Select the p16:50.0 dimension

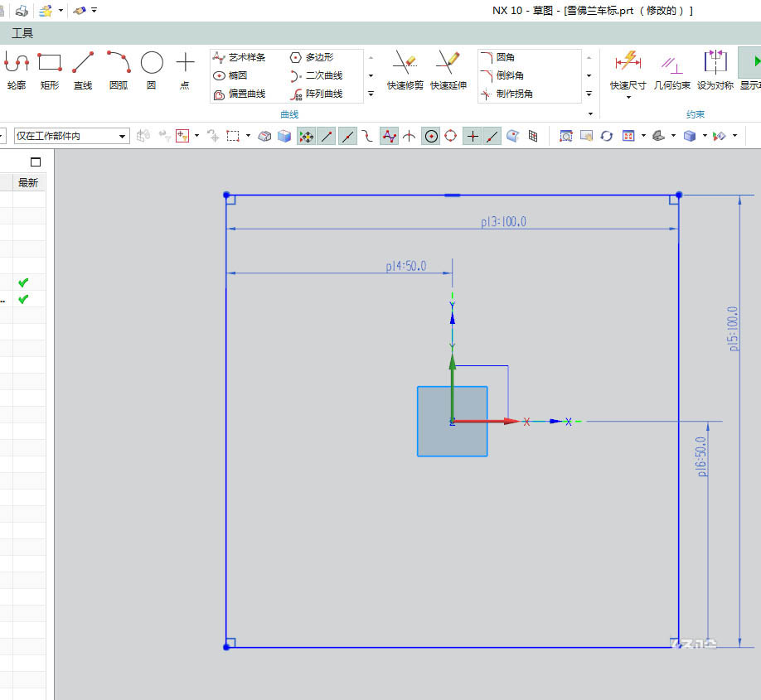[x=701, y=456]
